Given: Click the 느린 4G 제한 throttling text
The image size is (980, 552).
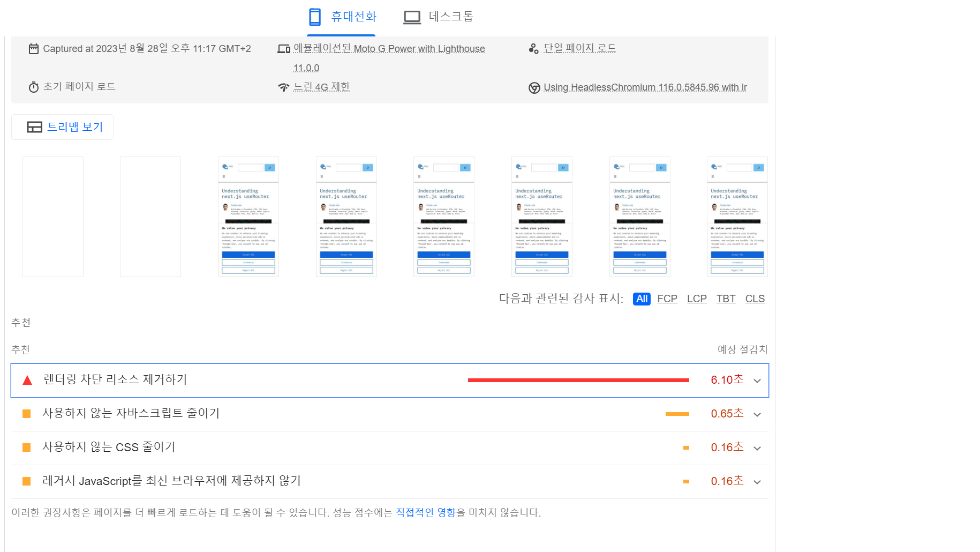Looking at the screenshot, I should (x=321, y=87).
